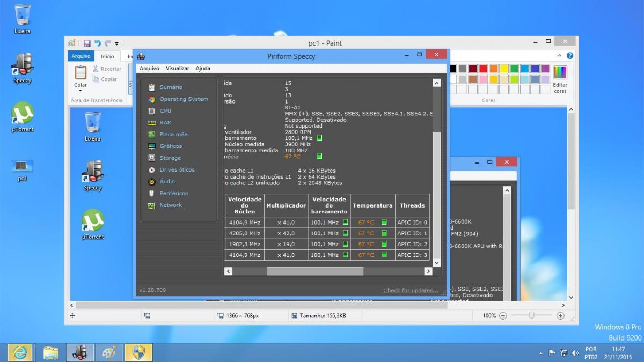This screenshot has height=362, width=644.
Task: Open the Sumário section in Speccy
Action: [x=171, y=87]
